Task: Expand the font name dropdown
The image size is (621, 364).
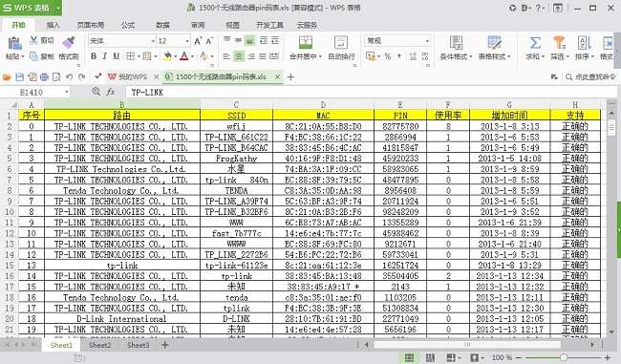Action: 153,41
